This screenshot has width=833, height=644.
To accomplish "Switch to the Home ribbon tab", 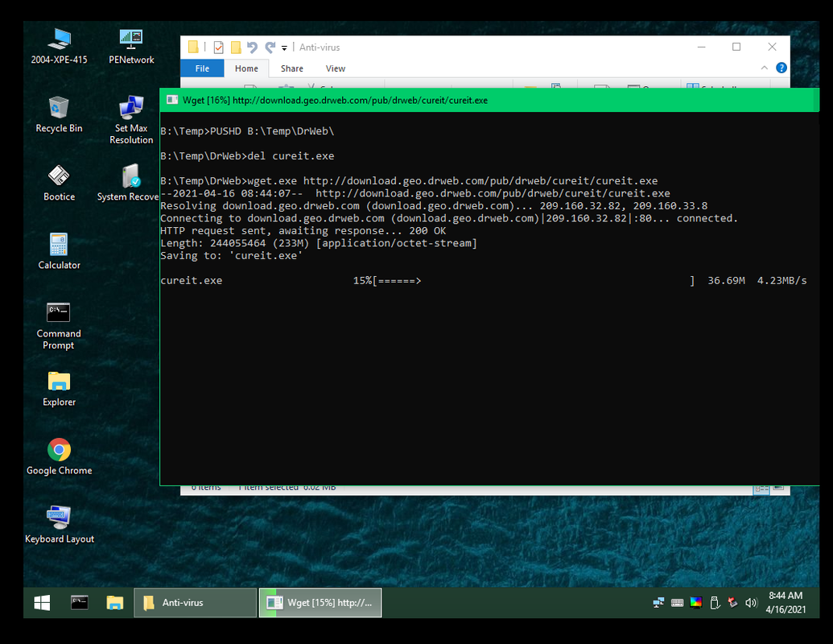I will point(246,68).
